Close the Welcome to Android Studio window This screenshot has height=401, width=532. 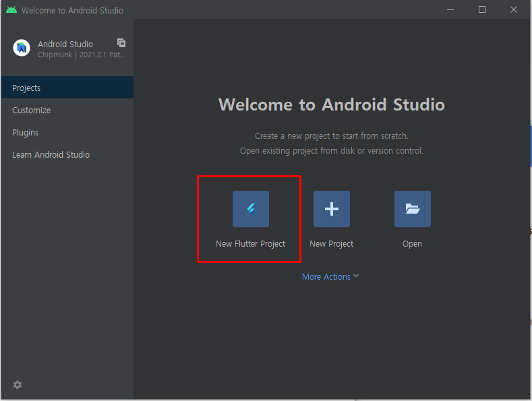[514, 9]
